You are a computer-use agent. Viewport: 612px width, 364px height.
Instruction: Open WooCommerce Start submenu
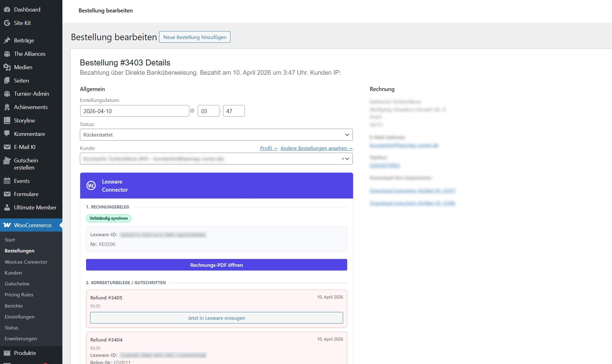coord(10,240)
